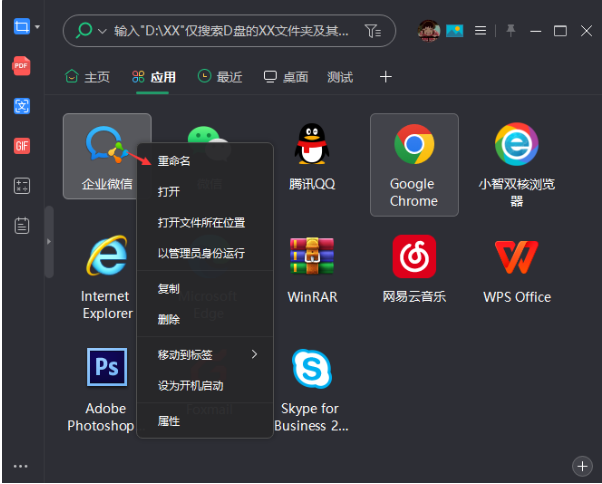Click the search magnifier icon
Screen dimensions: 602x484
click(84, 30)
